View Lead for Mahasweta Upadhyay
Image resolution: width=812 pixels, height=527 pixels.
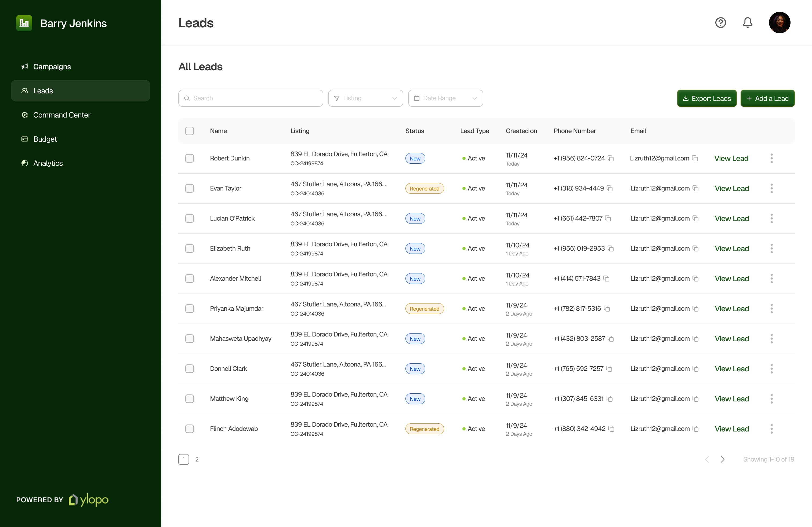tap(731, 338)
